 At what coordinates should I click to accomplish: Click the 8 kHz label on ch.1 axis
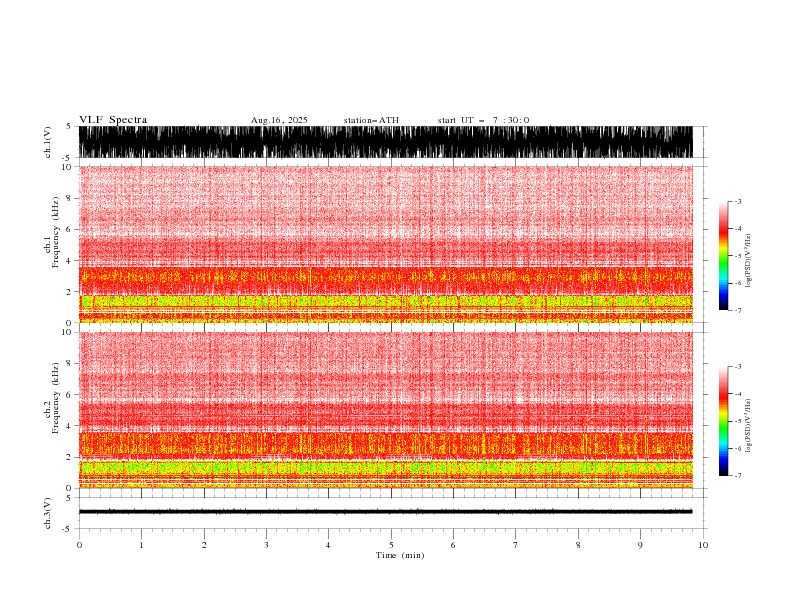pos(70,198)
